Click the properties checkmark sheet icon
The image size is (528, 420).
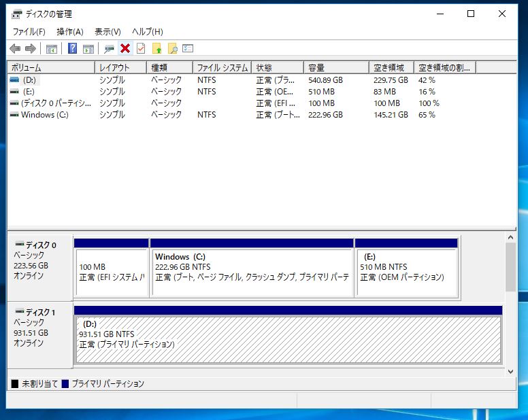point(141,48)
